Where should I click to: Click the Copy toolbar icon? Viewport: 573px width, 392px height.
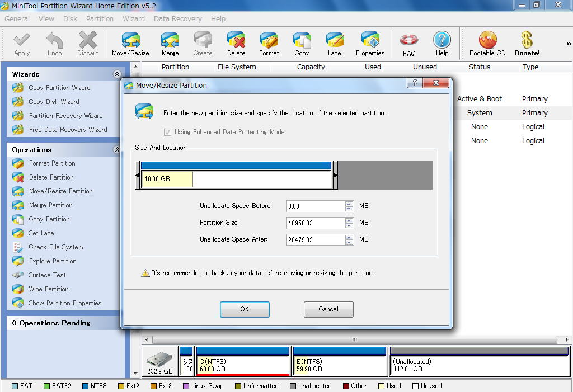click(302, 44)
